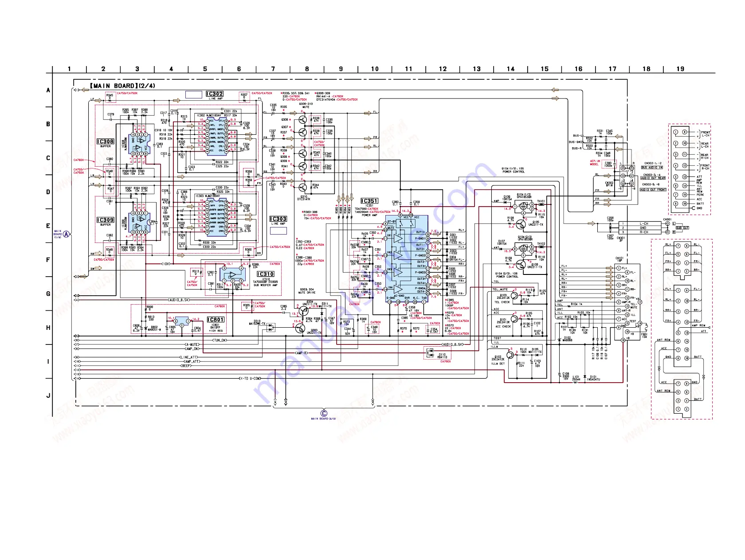
Task: Click the 10V supply line label
Action: click(x=165, y=264)
